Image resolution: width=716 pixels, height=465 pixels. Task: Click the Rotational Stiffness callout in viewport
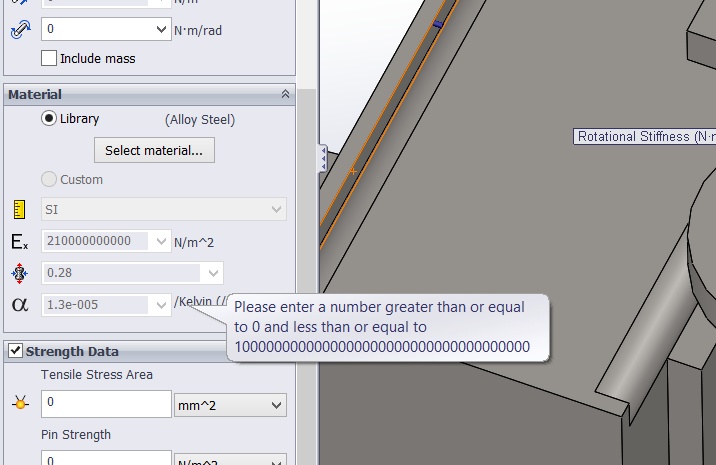pyautogui.click(x=644, y=137)
